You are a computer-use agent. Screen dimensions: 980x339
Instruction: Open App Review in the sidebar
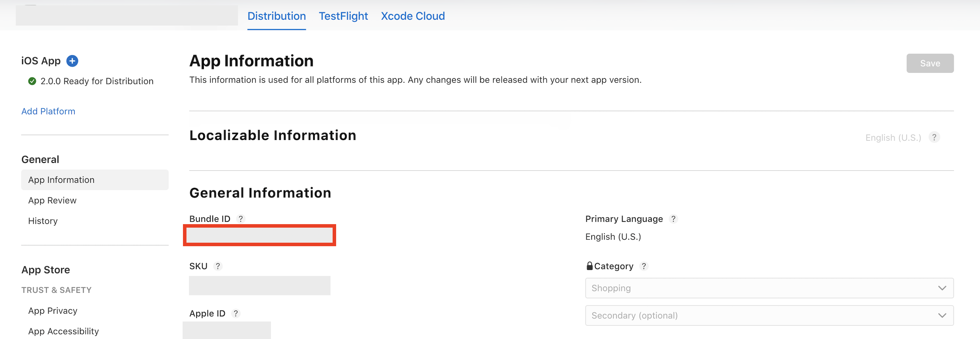click(x=53, y=200)
